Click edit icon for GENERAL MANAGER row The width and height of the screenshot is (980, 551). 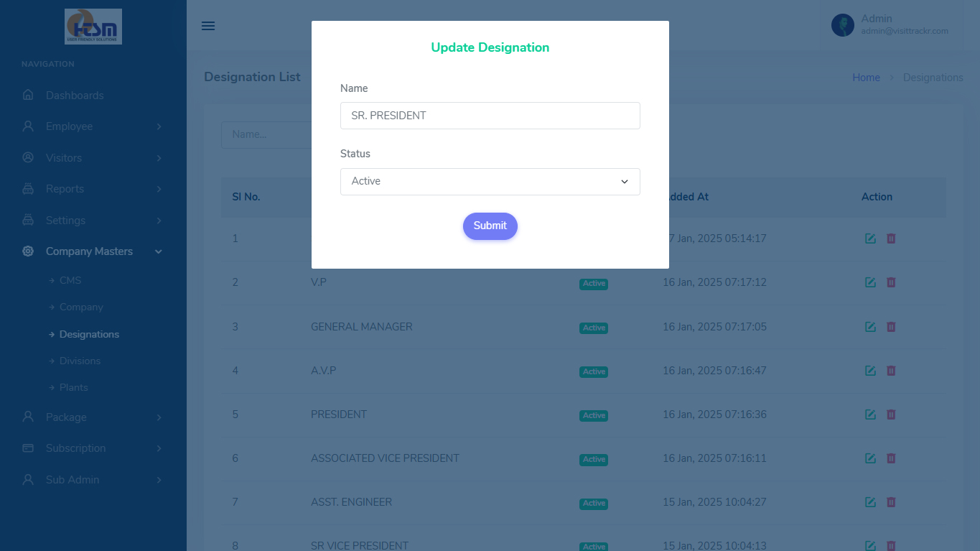[x=870, y=327]
